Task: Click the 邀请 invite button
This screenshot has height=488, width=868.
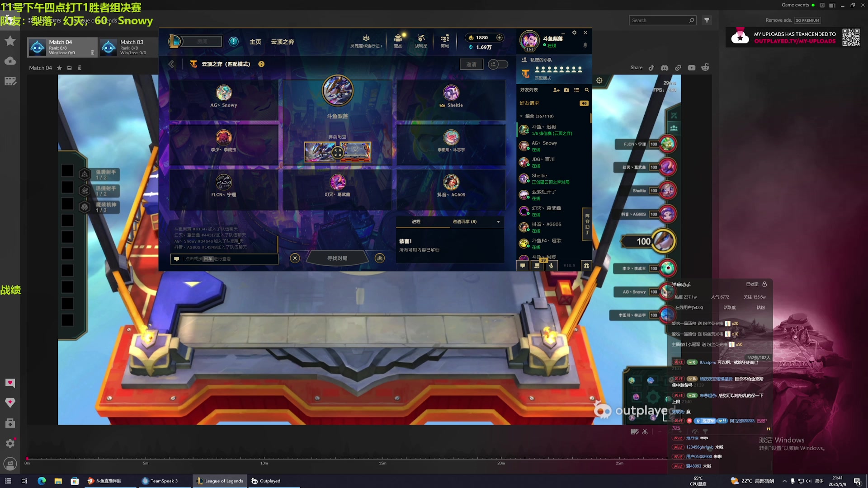Action: tap(472, 64)
